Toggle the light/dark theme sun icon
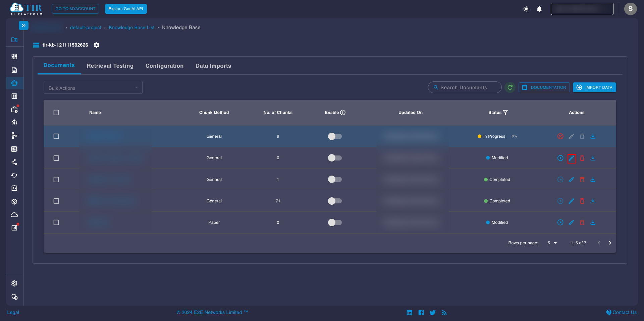644x321 pixels. click(x=526, y=9)
